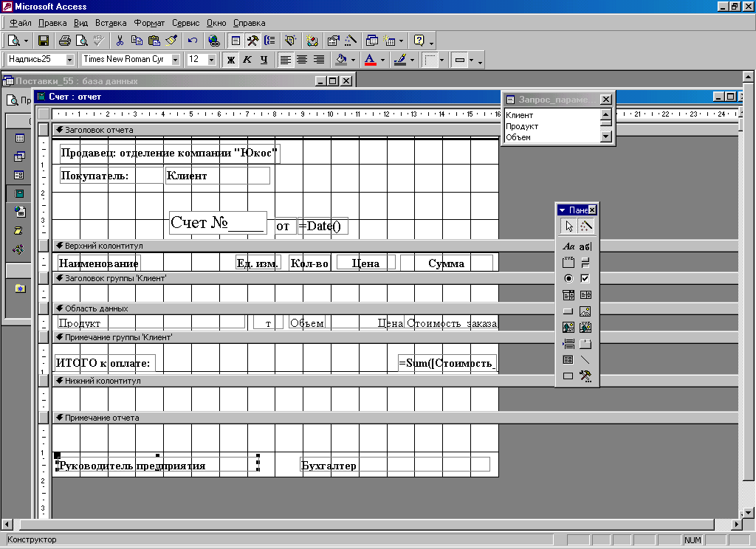Viewport: 756px width, 549px height.
Task: Open the Формат menu
Action: [148, 23]
